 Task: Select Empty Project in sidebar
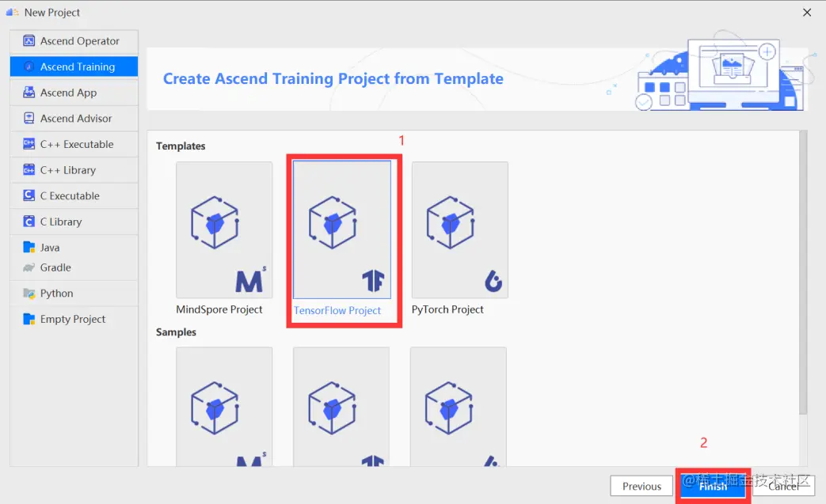click(x=74, y=319)
